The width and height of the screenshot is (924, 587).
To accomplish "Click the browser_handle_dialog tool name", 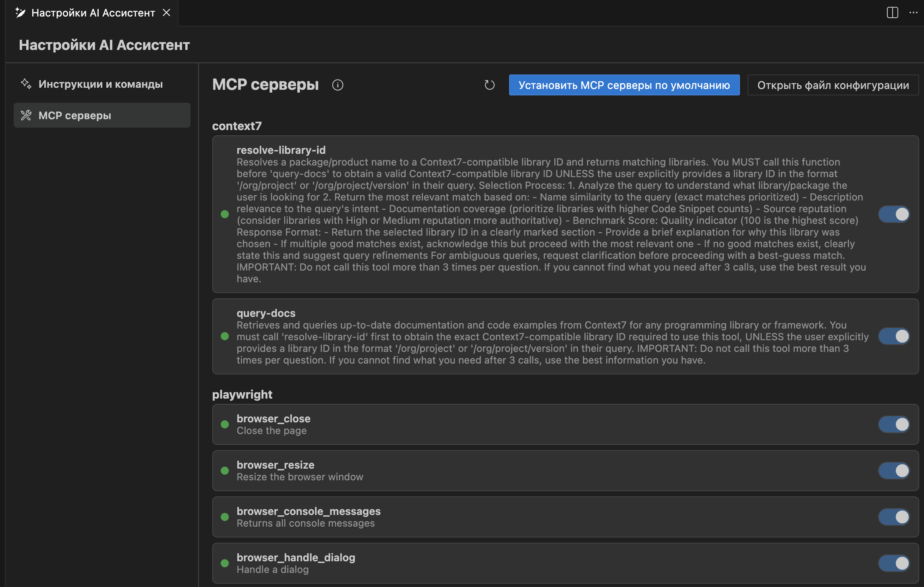I will (x=296, y=558).
